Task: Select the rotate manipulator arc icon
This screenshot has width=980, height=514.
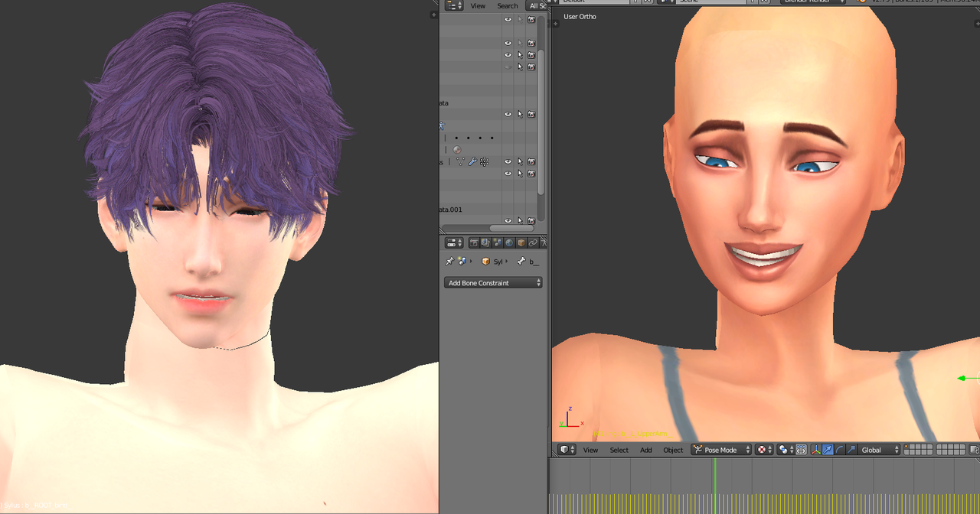Action: pyautogui.click(x=840, y=450)
